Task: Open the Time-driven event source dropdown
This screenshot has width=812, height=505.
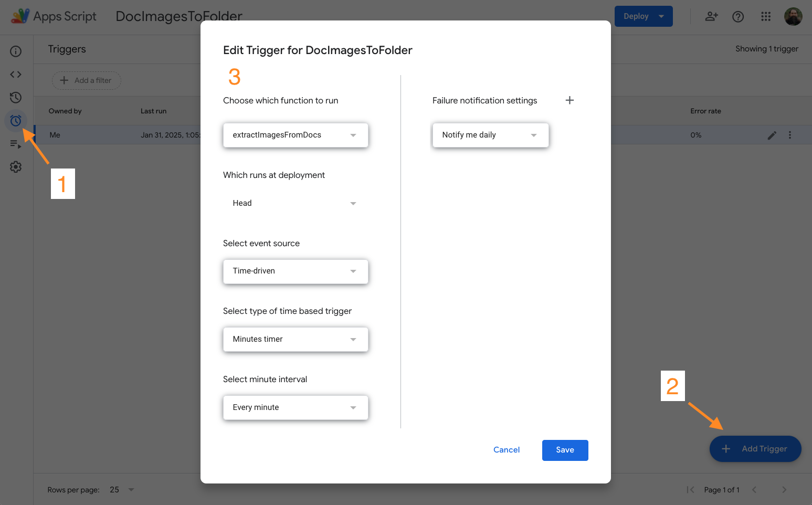Action: [x=296, y=271]
